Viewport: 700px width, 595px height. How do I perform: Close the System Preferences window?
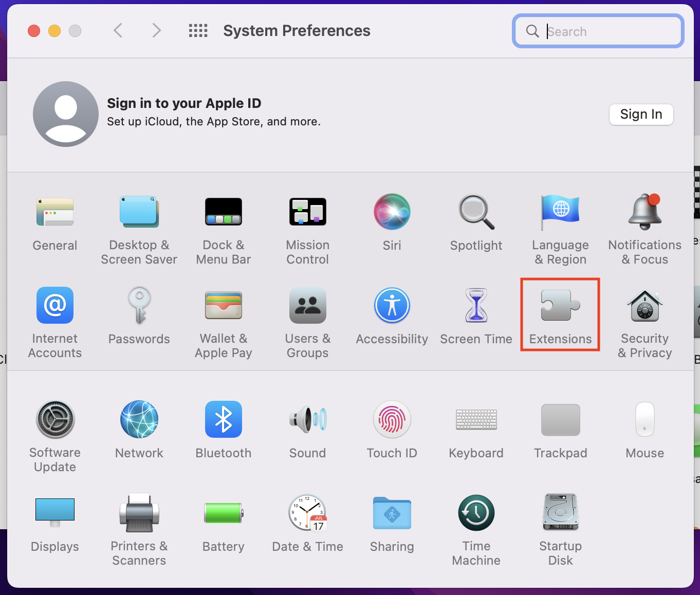(34, 31)
